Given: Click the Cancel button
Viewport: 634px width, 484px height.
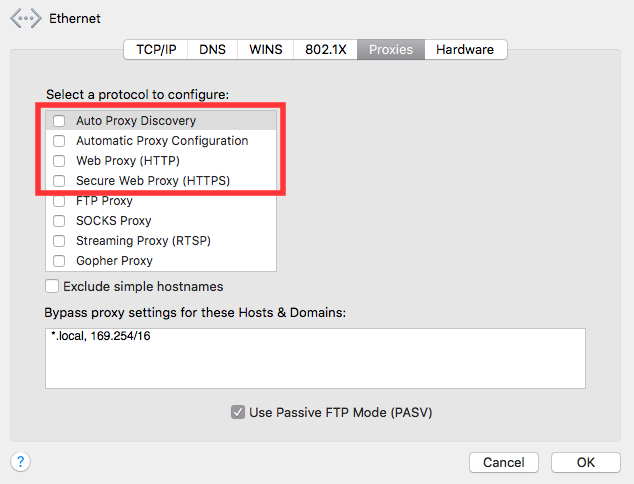Looking at the screenshot, I should [504, 462].
